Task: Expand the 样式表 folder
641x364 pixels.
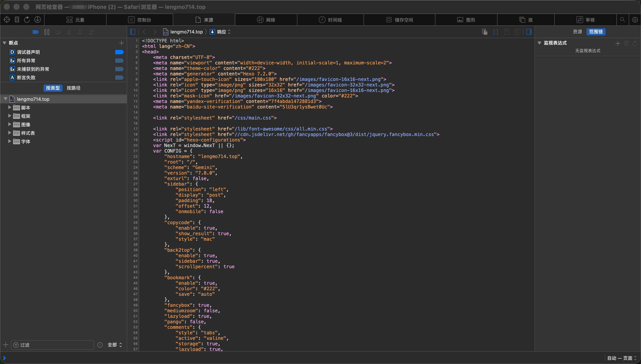Action: (x=10, y=133)
